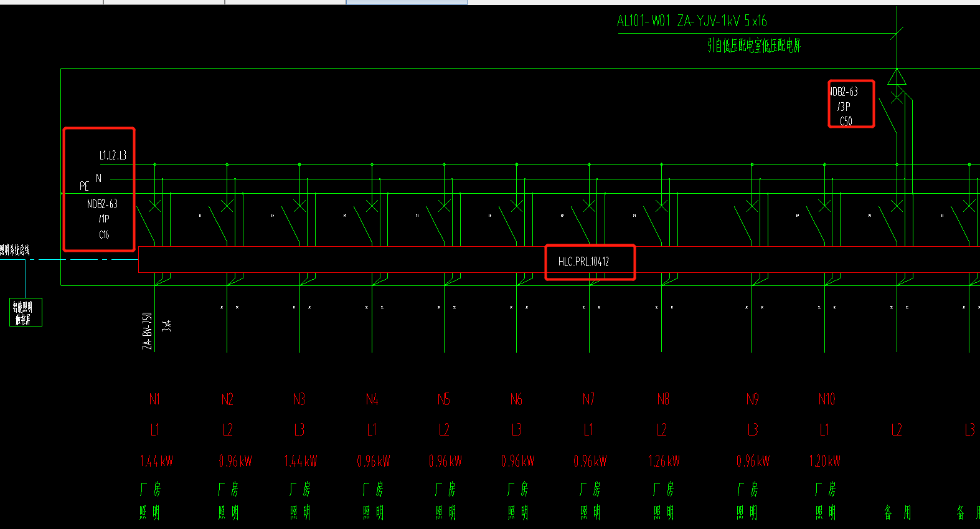The height and width of the screenshot is (529, 980).
Task: Select the 智能照明触控屏 box
Action: coord(26,313)
